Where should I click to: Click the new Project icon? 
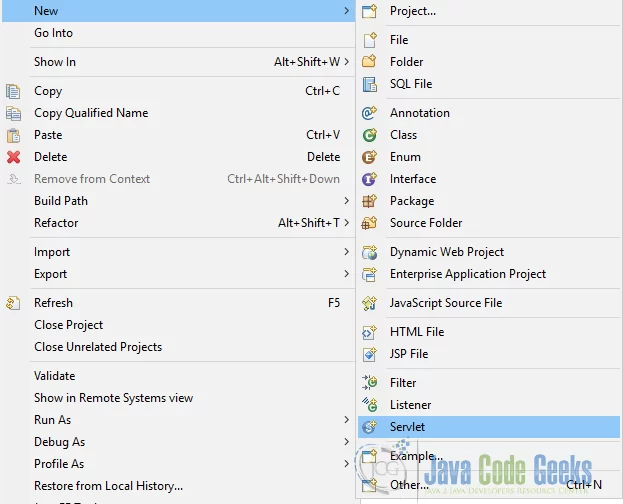[x=369, y=11]
